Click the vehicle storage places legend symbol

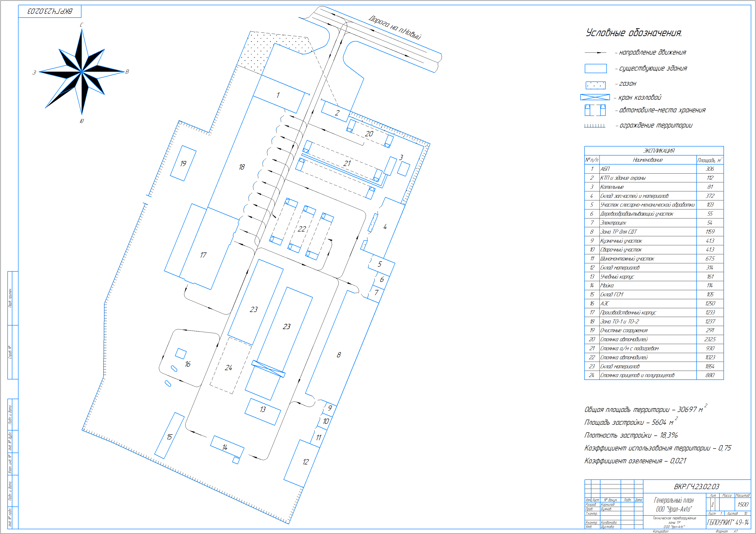[595, 110]
